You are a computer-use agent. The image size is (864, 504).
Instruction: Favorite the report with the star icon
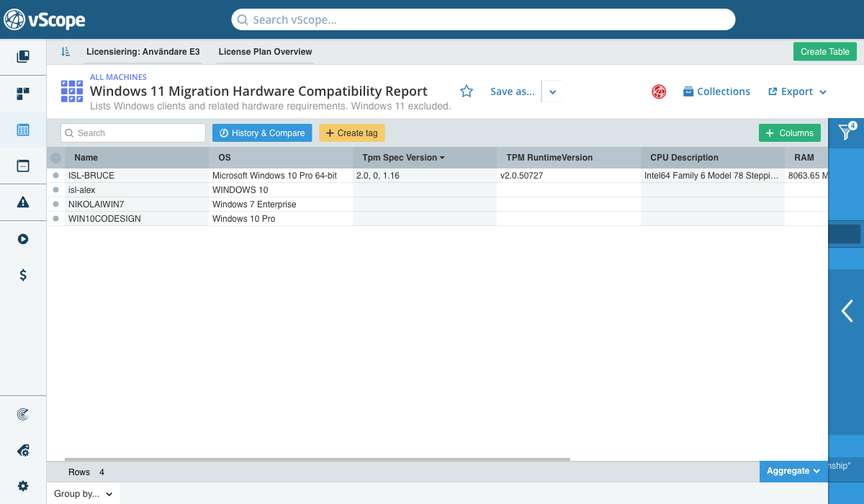[x=467, y=91]
